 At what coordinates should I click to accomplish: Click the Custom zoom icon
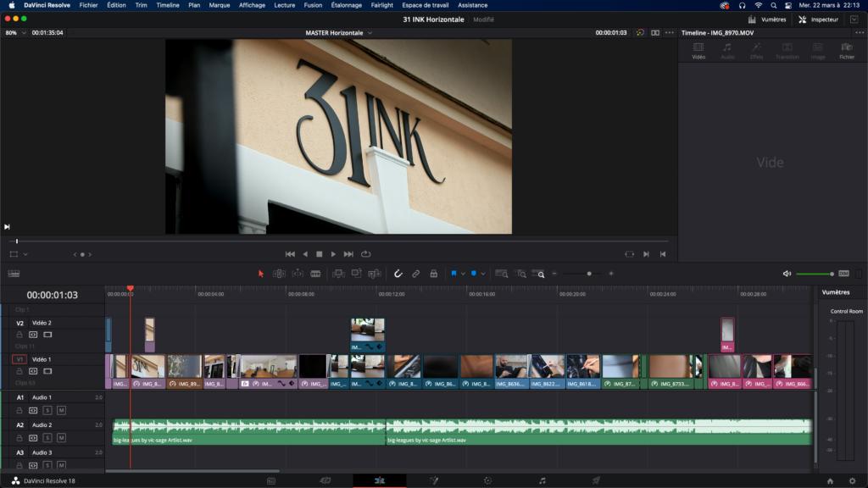coord(538,274)
